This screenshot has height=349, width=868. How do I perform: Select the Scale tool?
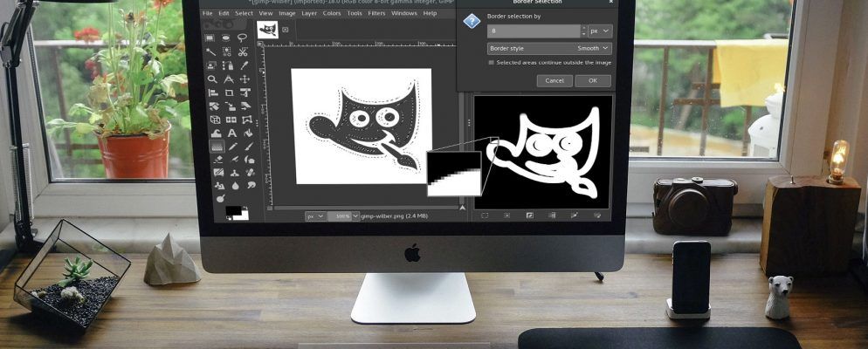click(230, 106)
